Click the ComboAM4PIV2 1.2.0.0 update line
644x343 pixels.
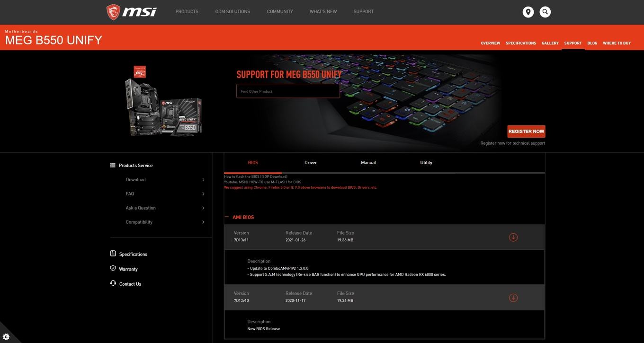[x=278, y=268]
